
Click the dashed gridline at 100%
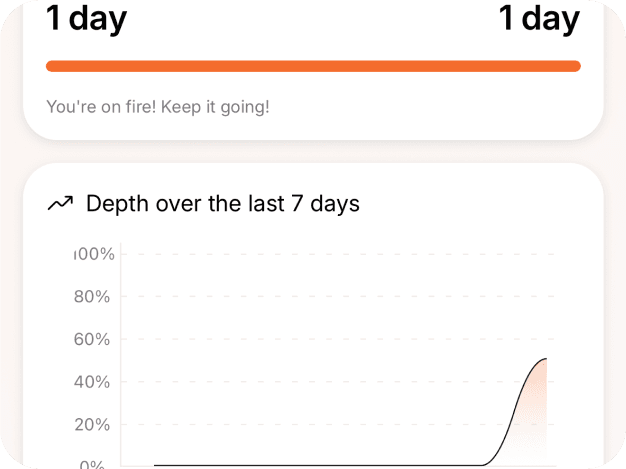[x=330, y=254]
